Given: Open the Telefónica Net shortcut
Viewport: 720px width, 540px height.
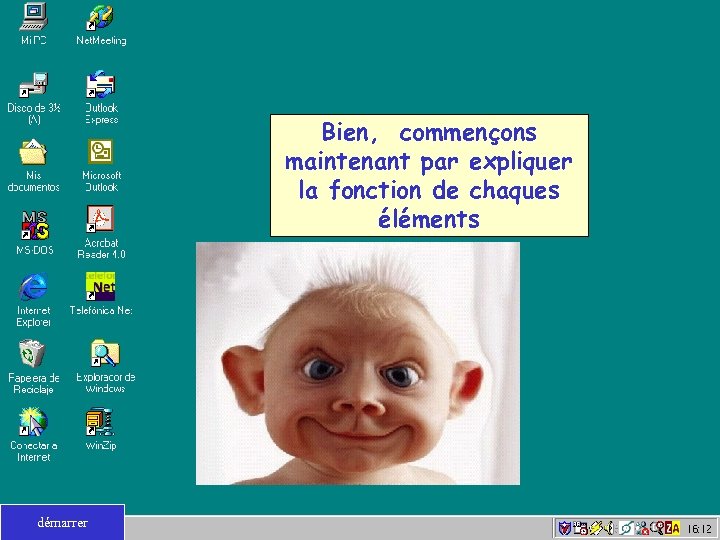Looking at the screenshot, I should click(x=101, y=293).
